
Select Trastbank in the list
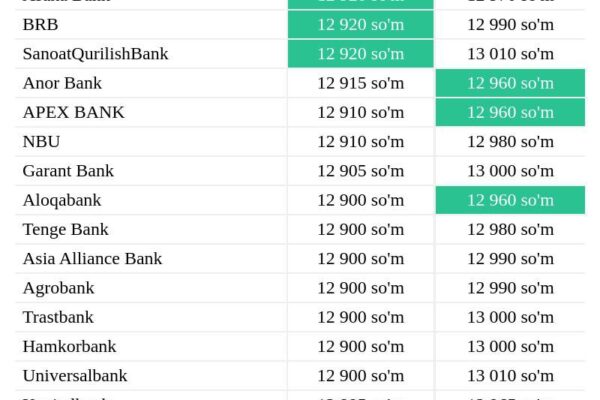(58, 317)
